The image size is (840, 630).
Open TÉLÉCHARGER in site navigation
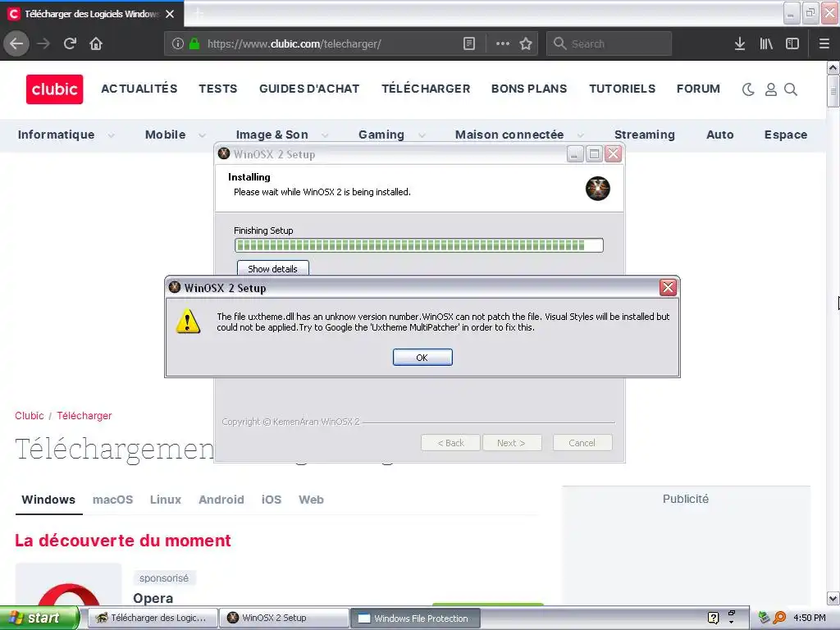click(x=426, y=89)
